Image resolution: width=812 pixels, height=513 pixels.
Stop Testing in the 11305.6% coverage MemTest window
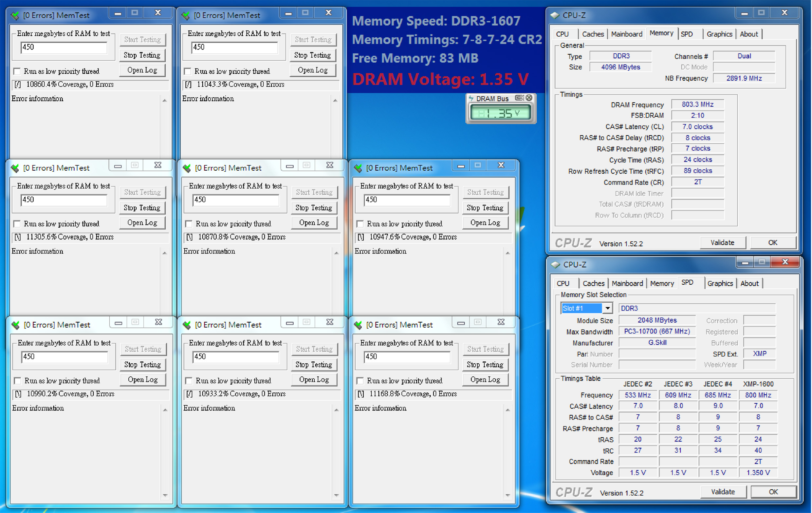pyautogui.click(x=142, y=208)
